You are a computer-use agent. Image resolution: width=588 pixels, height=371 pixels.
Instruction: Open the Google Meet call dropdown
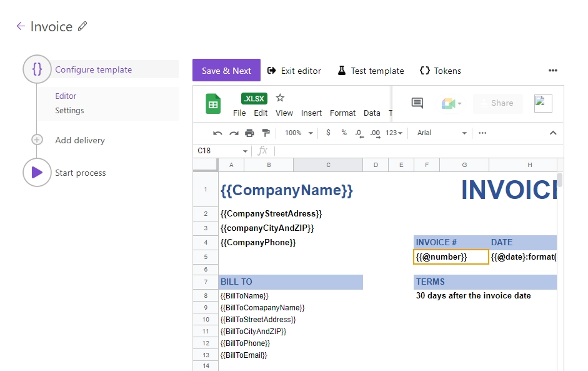point(451,103)
